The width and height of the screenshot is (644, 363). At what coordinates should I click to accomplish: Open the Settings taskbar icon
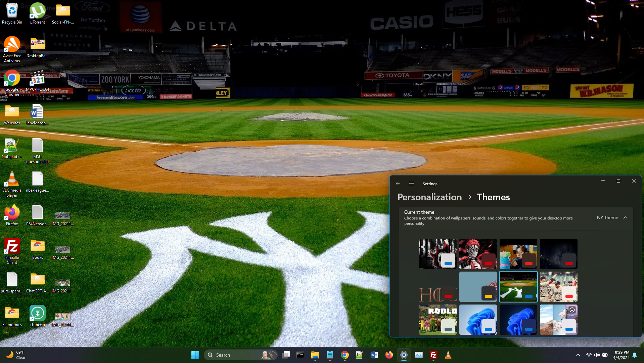pos(404,355)
